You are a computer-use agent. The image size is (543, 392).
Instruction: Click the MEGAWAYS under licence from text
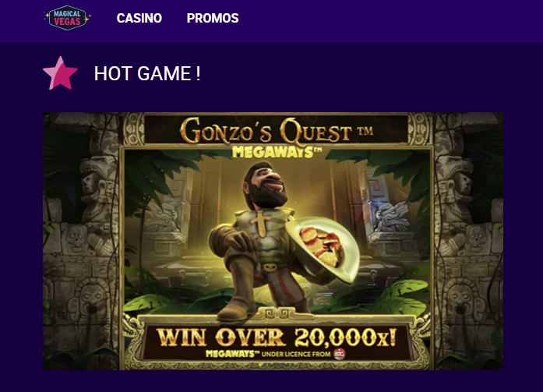(268, 354)
